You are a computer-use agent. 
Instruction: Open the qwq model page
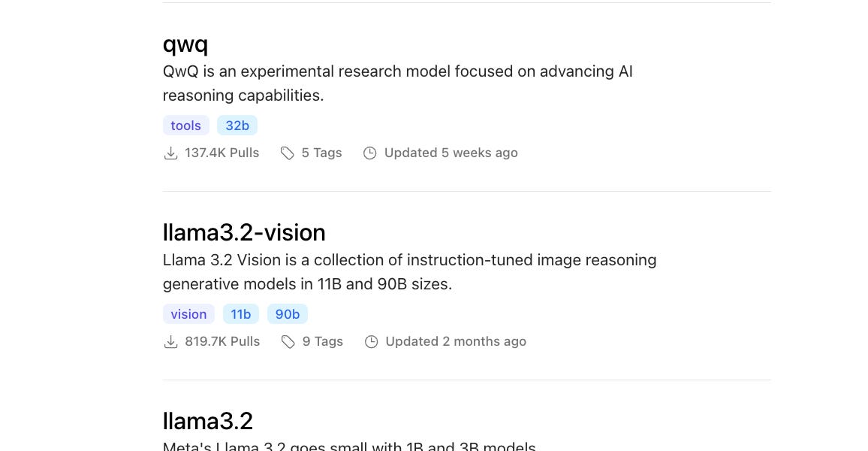tap(185, 44)
